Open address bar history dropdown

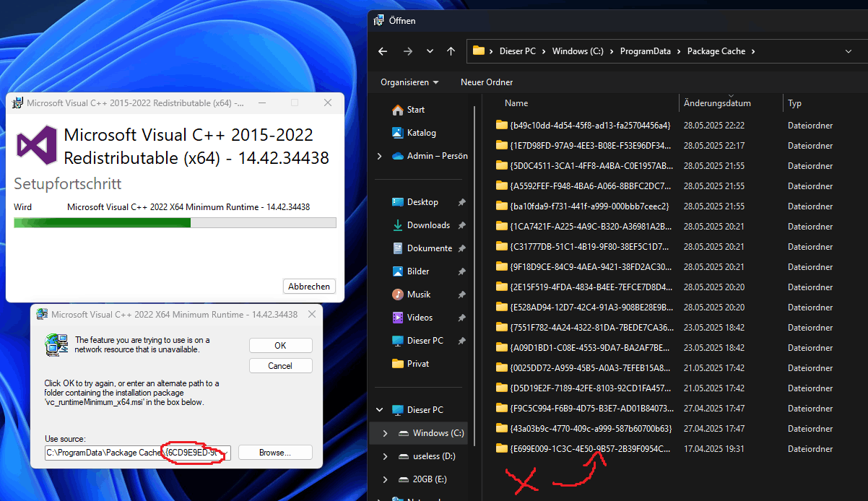[x=848, y=51]
